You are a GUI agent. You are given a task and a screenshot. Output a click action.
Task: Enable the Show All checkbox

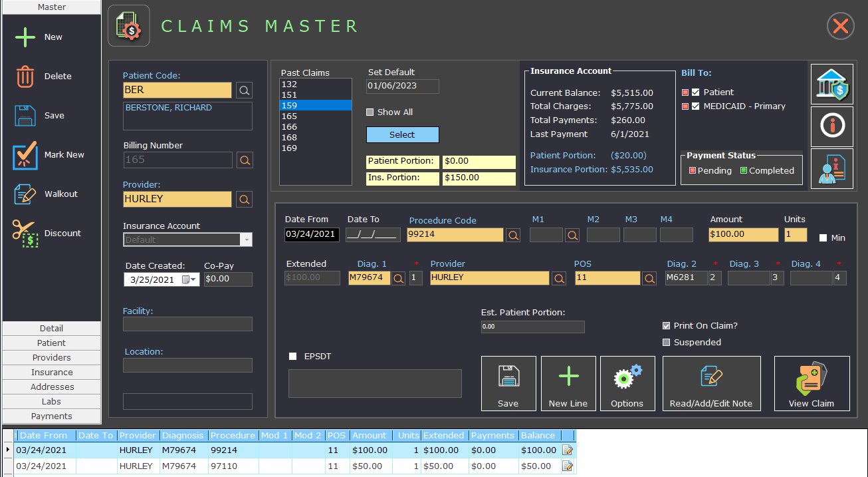370,112
